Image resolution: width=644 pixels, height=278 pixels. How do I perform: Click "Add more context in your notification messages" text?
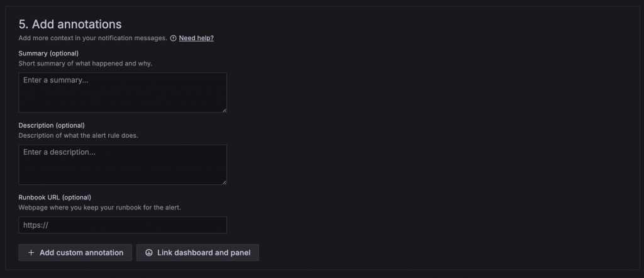pyautogui.click(x=93, y=38)
